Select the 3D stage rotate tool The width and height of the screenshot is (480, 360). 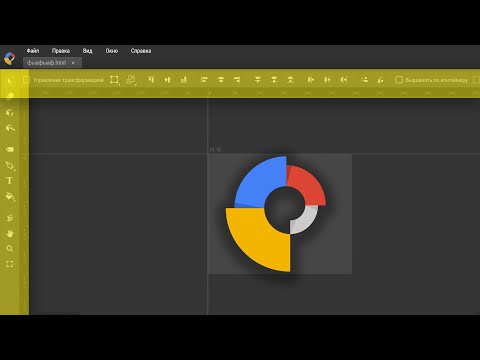(10, 128)
